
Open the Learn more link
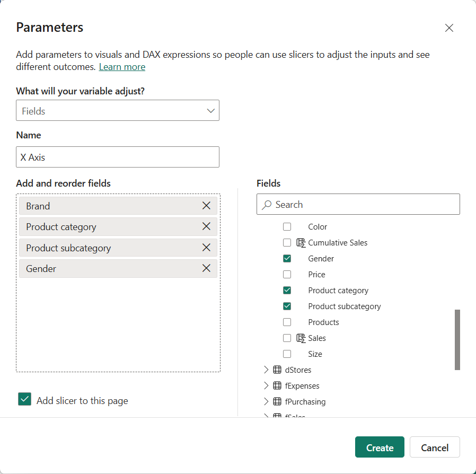[122, 67]
